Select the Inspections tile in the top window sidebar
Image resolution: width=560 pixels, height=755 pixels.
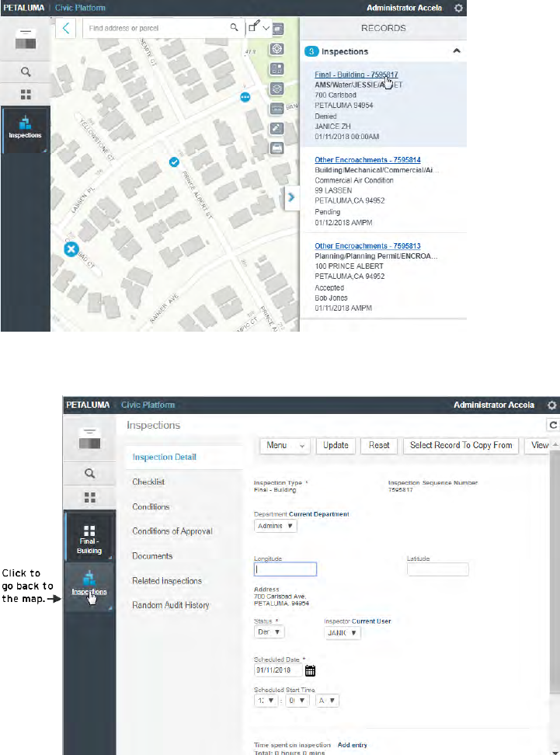[25, 130]
